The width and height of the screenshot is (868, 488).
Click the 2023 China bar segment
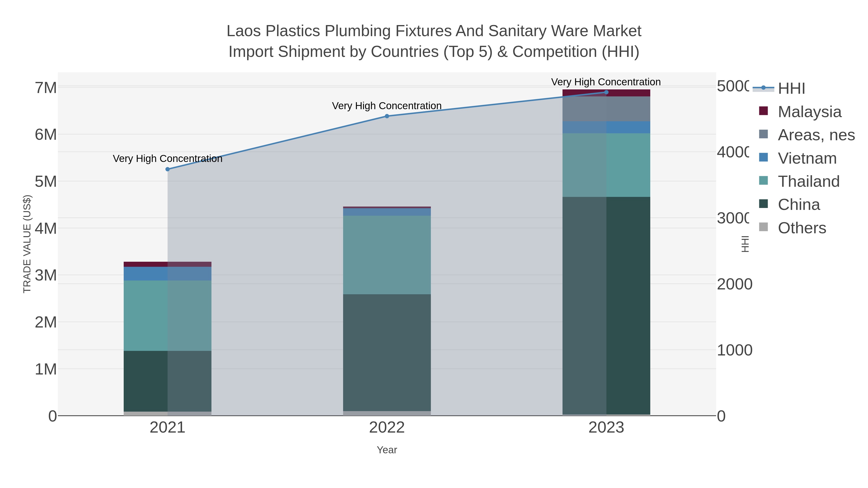click(x=606, y=306)
